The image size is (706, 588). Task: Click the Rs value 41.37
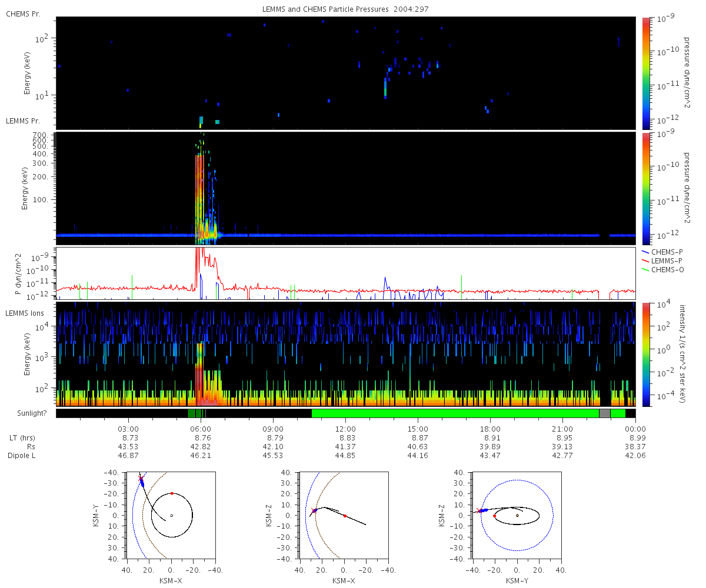click(345, 447)
